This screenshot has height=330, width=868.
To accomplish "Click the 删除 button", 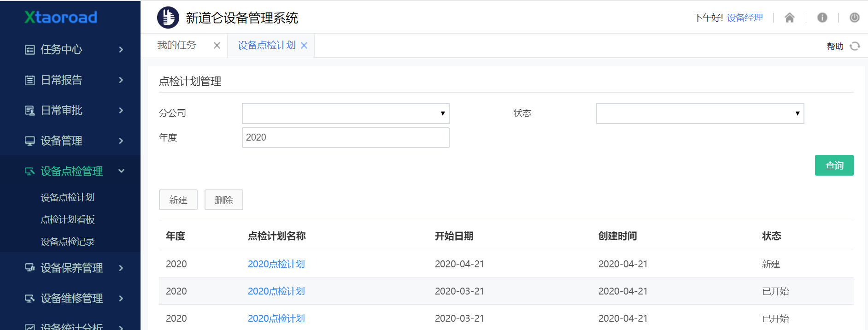I will 224,200.
